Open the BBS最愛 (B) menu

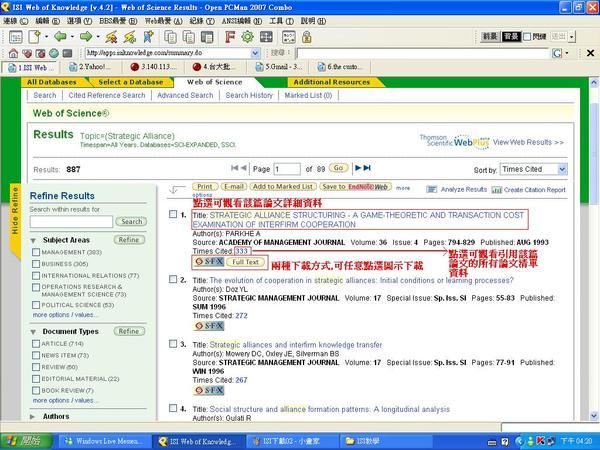click(x=118, y=21)
